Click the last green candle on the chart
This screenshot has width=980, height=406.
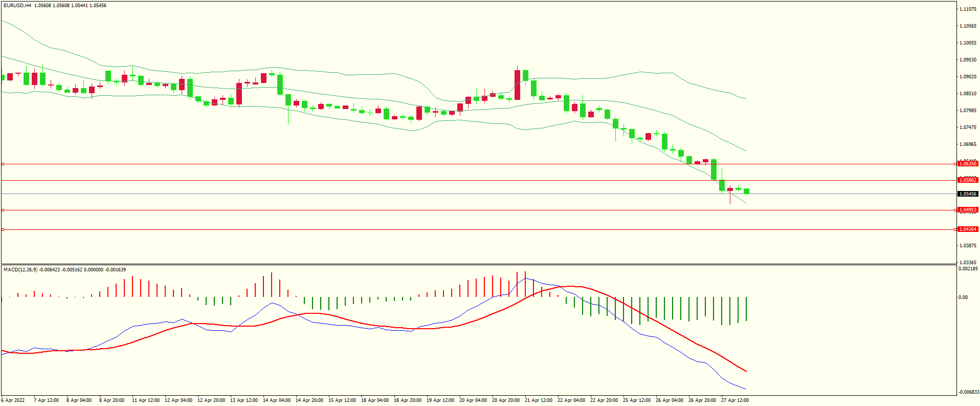coord(746,191)
